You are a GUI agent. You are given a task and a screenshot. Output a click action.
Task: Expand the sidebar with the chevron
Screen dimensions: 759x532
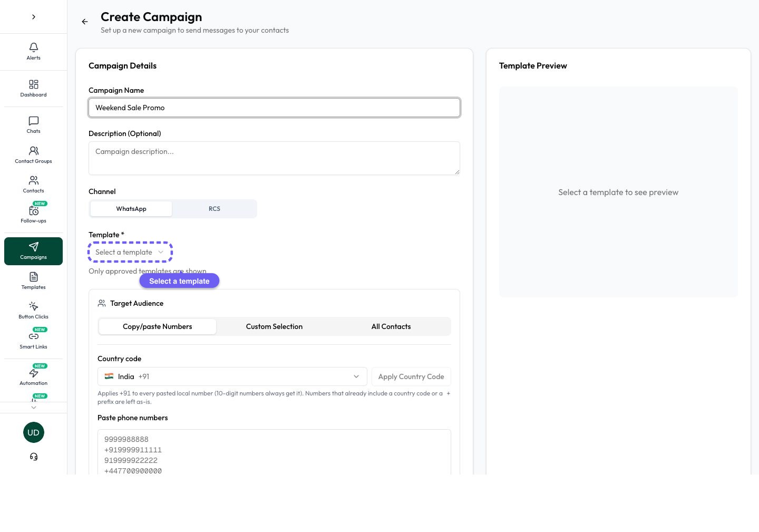coord(34,17)
